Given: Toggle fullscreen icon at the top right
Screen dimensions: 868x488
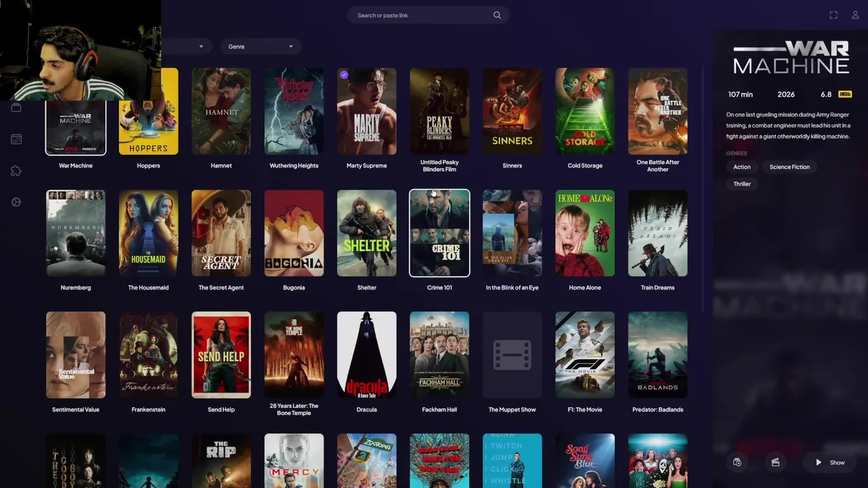Looking at the screenshot, I should 833,15.
